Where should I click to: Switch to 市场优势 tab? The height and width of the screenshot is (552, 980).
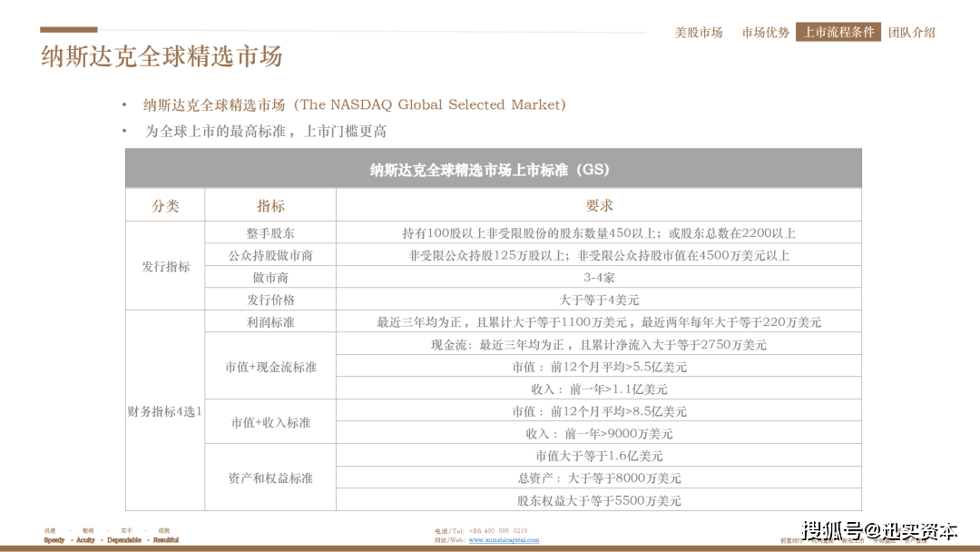765,33
